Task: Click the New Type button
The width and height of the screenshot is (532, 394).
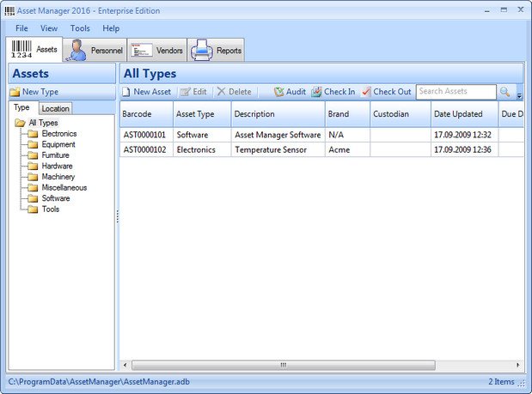Action: (x=34, y=92)
